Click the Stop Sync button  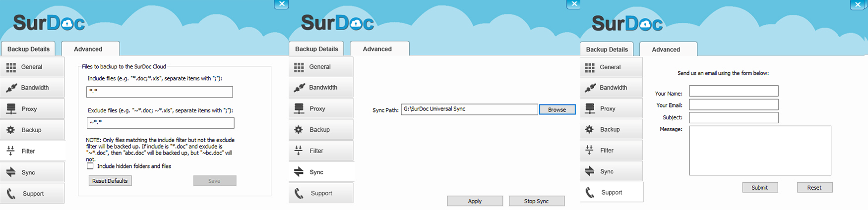(536, 201)
